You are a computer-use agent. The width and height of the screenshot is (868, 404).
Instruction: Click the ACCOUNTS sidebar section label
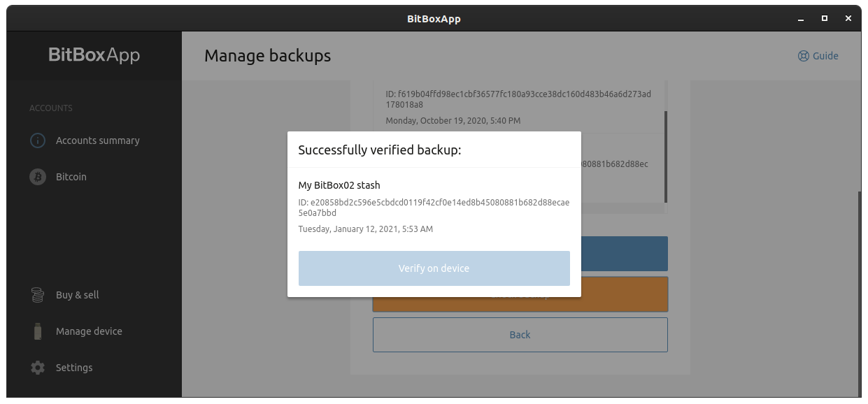[51, 108]
